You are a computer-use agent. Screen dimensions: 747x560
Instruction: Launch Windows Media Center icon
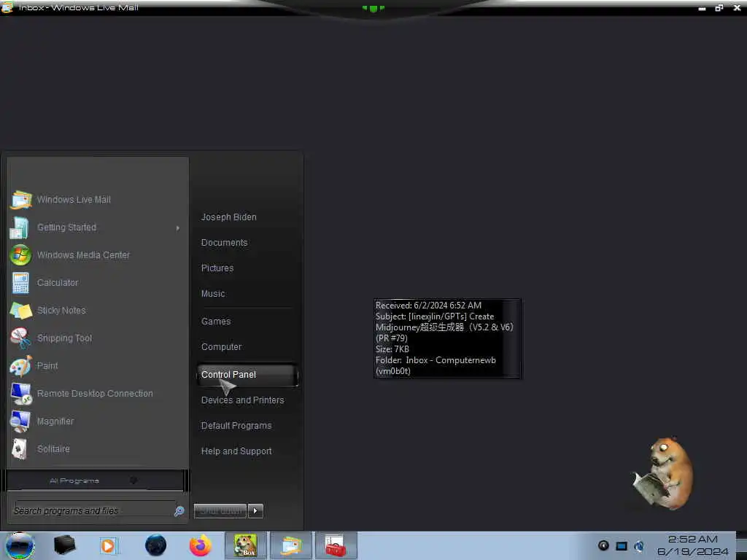click(20, 255)
